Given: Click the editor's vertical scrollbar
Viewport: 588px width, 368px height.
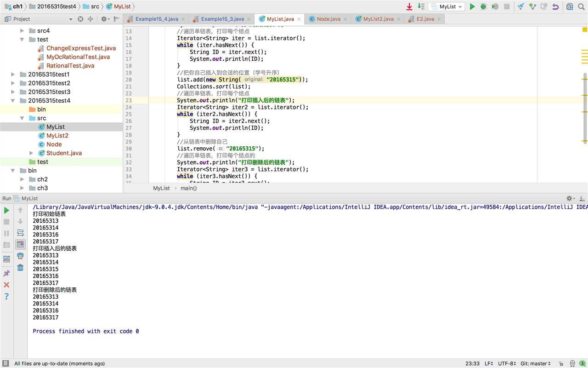Looking at the screenshot, I should coord(584,109).
